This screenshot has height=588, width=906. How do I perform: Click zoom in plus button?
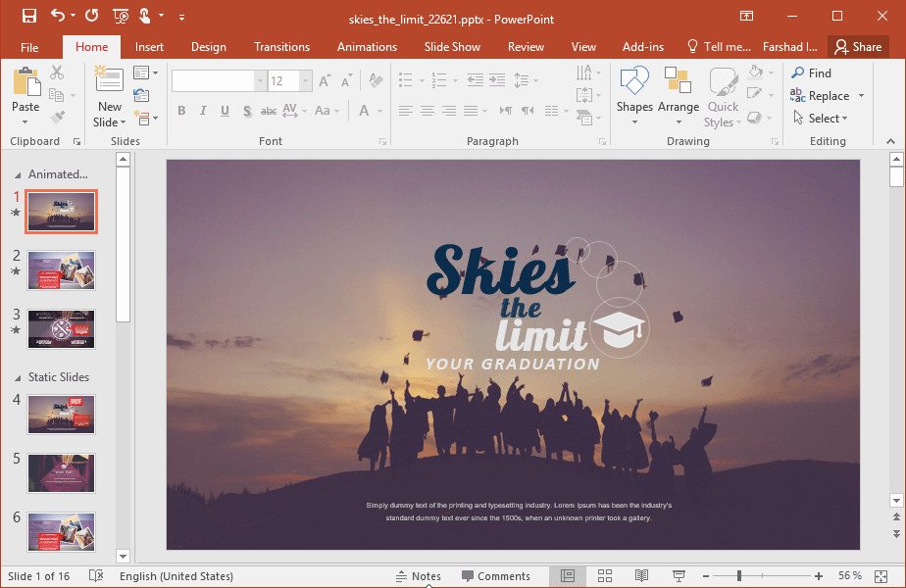(x=818, y=576)
